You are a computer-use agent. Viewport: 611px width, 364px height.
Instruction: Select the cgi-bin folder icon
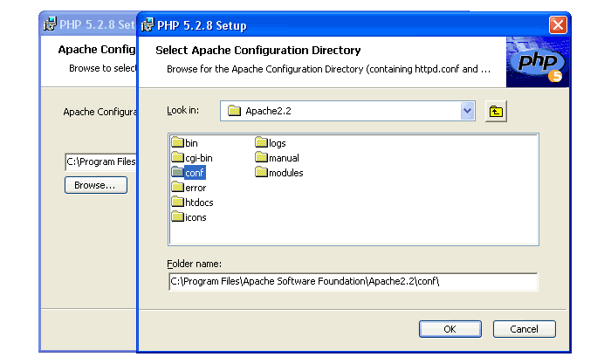[177, 158]
